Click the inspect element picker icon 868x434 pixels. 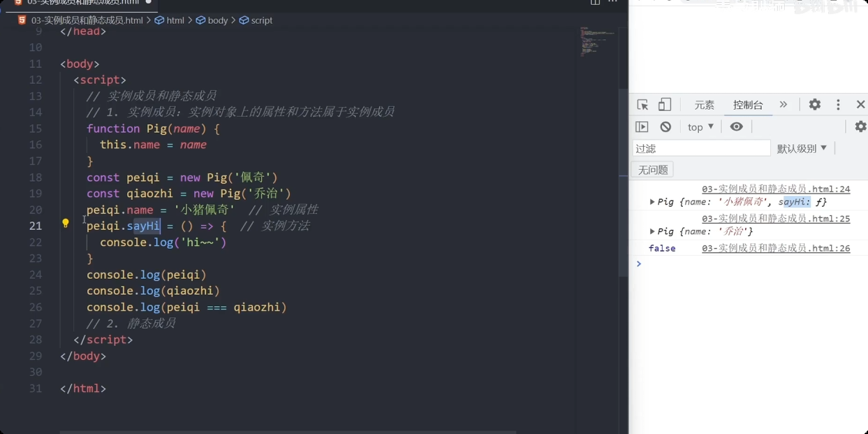click(642, 105)
